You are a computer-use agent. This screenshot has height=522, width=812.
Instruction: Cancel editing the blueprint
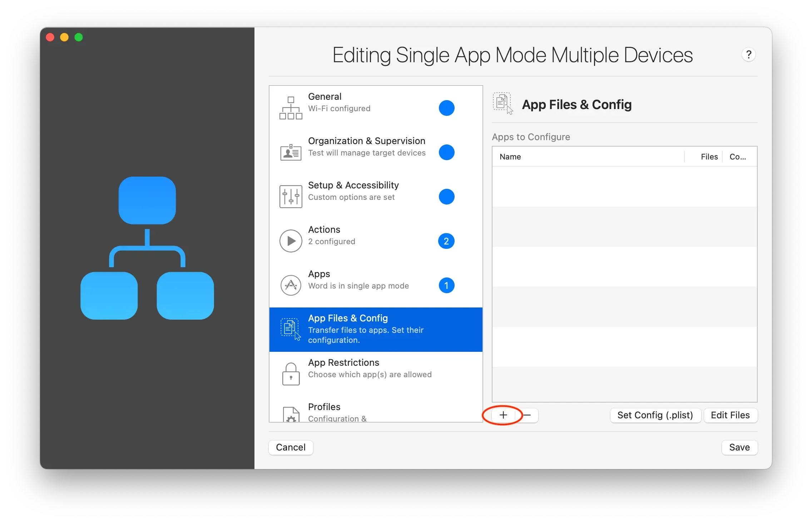tap(291, 447)
